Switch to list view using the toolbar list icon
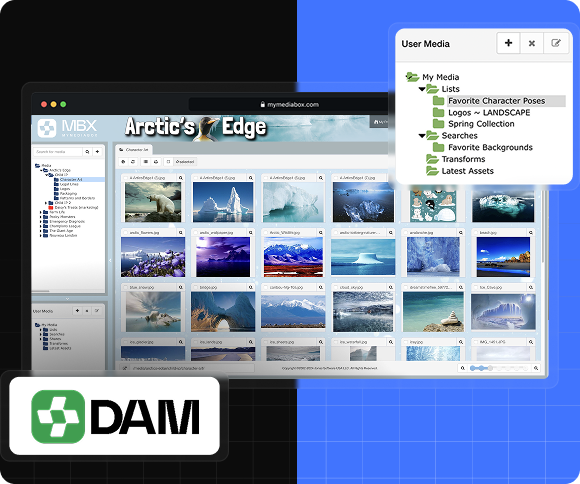The height and width of the screenshot is (484, 580). (x=146, y=162)
